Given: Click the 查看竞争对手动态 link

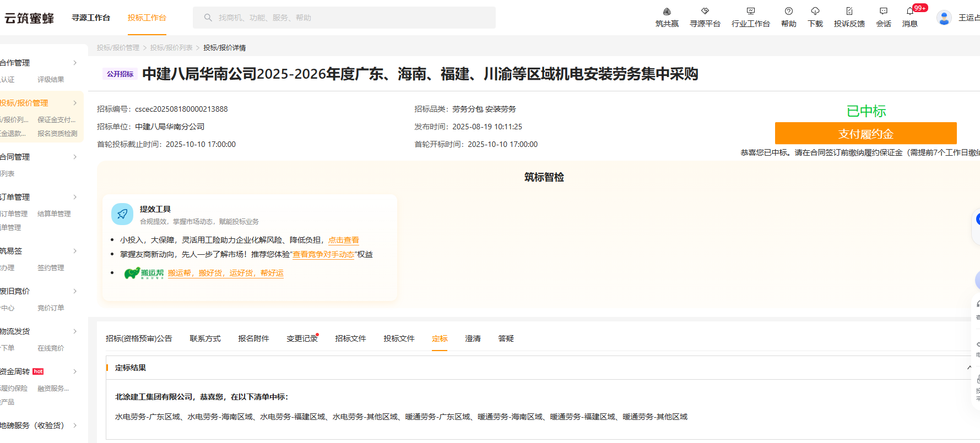Looking at the screenshot, I should pyautogui.click(x=323, y=254).
